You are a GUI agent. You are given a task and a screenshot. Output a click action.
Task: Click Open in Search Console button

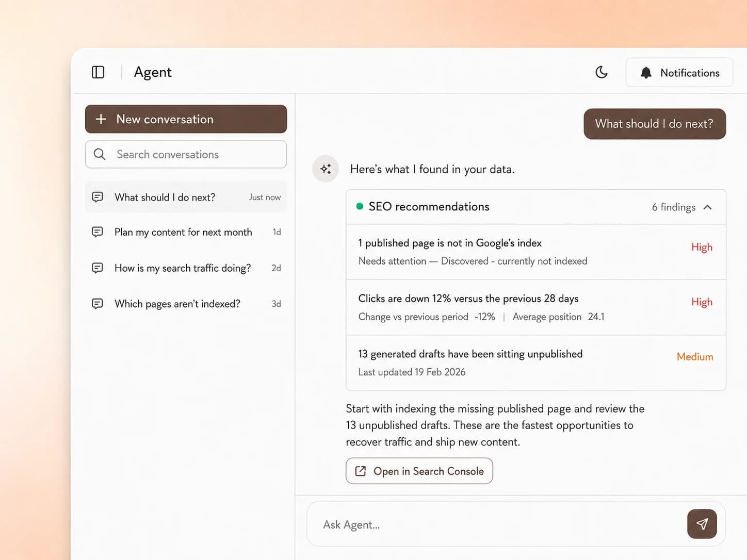[x=419, y=471]
